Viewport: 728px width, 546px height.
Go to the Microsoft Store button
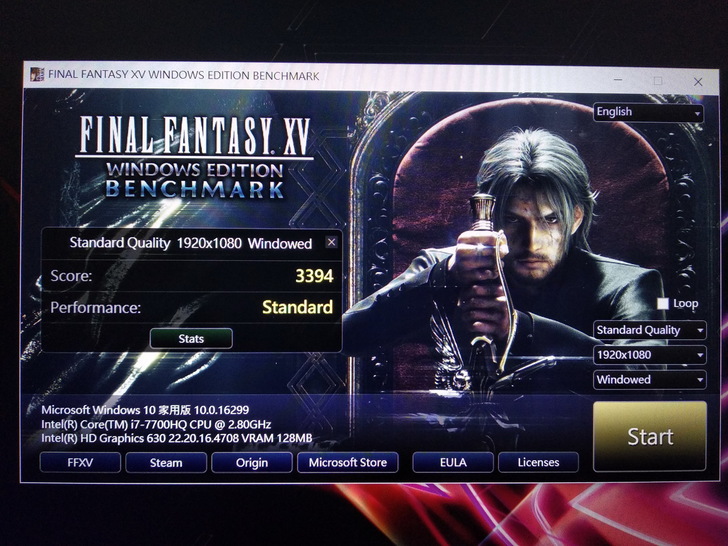(348, 462)
